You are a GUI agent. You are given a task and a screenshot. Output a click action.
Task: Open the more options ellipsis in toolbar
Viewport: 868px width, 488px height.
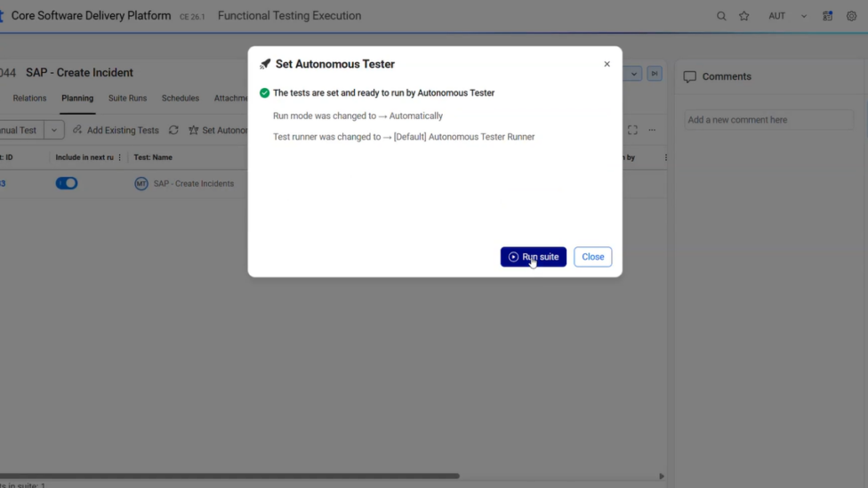tap(652, 130)
